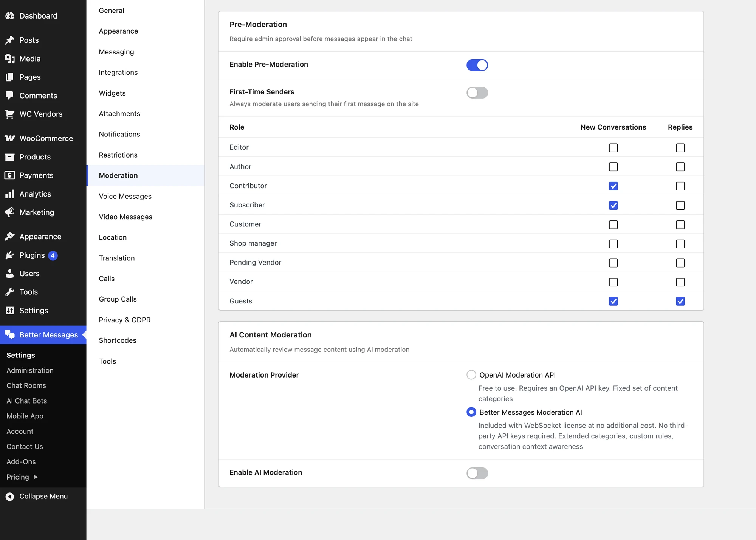The width and height of the screenshot is (756, 540).
Task: Uncheck Subscriber New Conversations checkbox
Action: pos(613,205)
